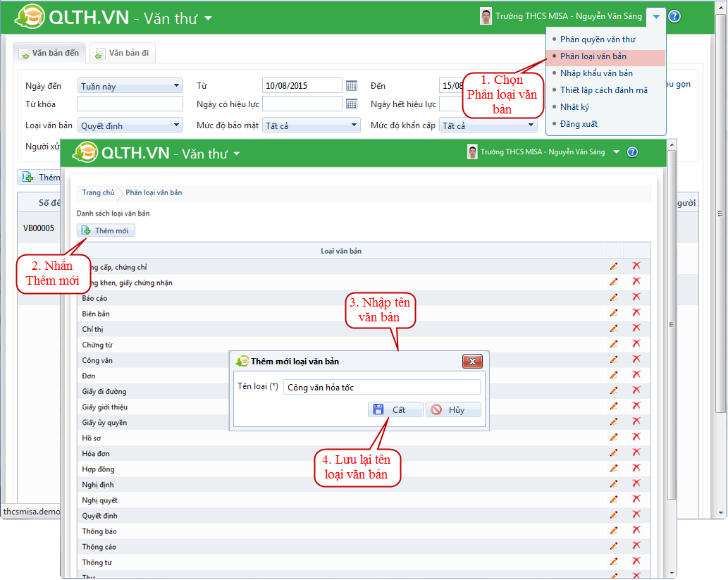Open calendar for 'Ngày có hiệu lực'
The height and width of the screenshot is (580, 728).
pyautogui.click(x=352, y=104)
